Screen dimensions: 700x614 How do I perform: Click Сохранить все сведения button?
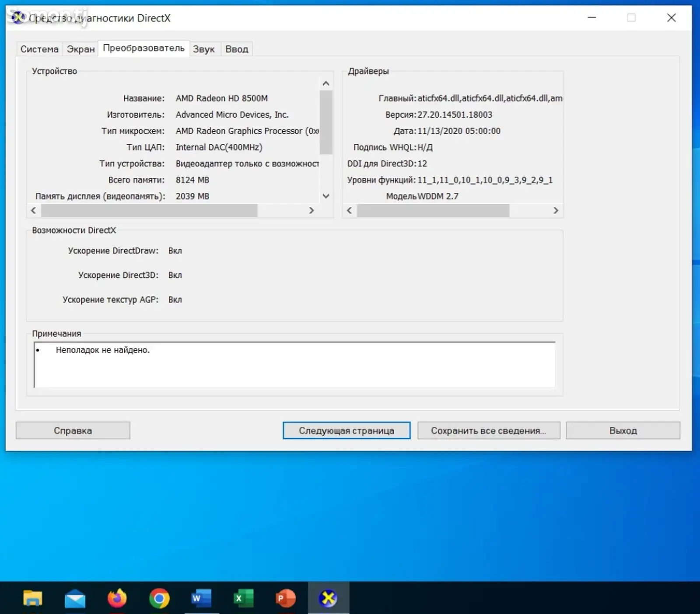489,430
